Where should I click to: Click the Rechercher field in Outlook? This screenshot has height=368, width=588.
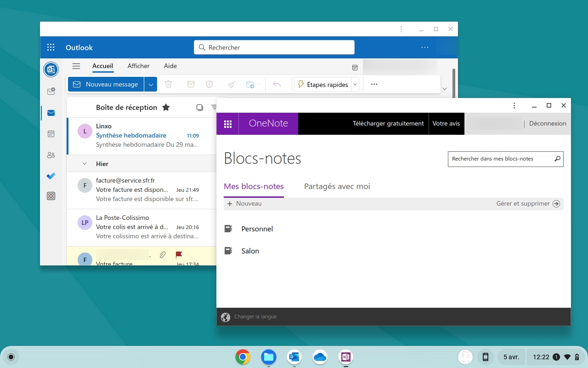[x=274, y=47]
